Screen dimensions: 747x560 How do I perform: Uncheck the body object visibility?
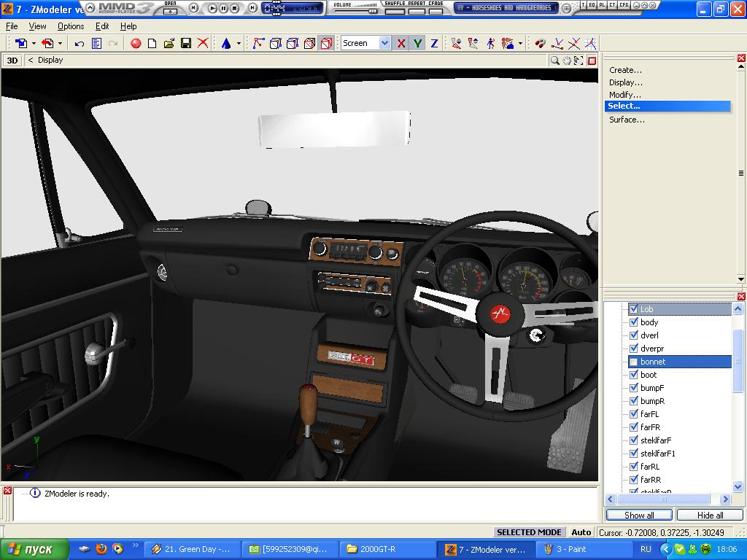[x=634, y=322]
